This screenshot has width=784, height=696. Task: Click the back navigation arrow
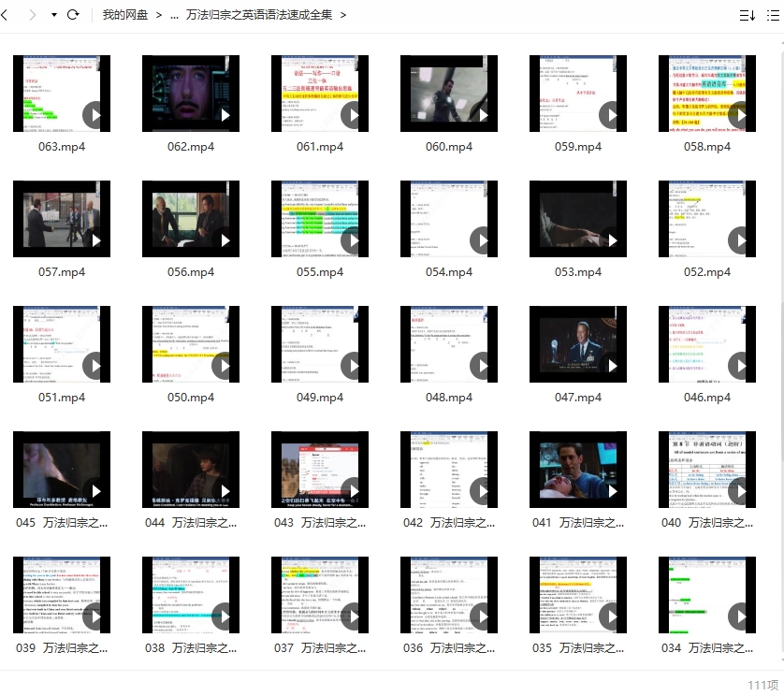(x=7, y=15)
